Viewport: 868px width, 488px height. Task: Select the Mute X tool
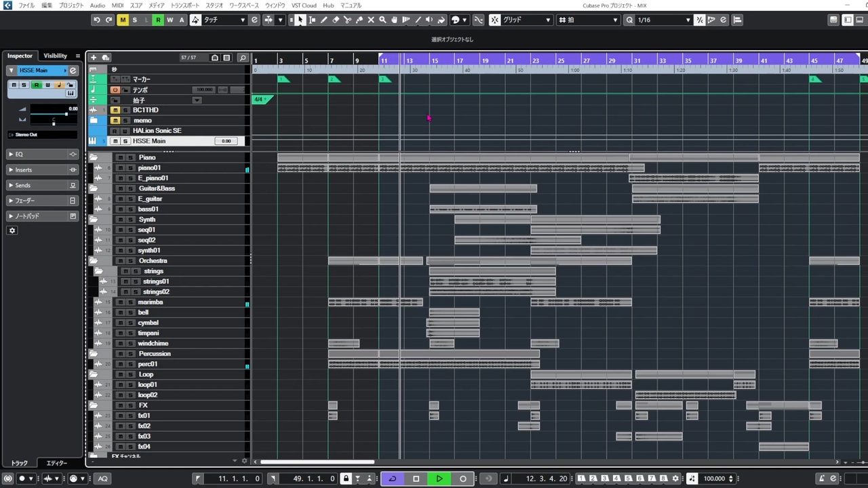point(371,20)
